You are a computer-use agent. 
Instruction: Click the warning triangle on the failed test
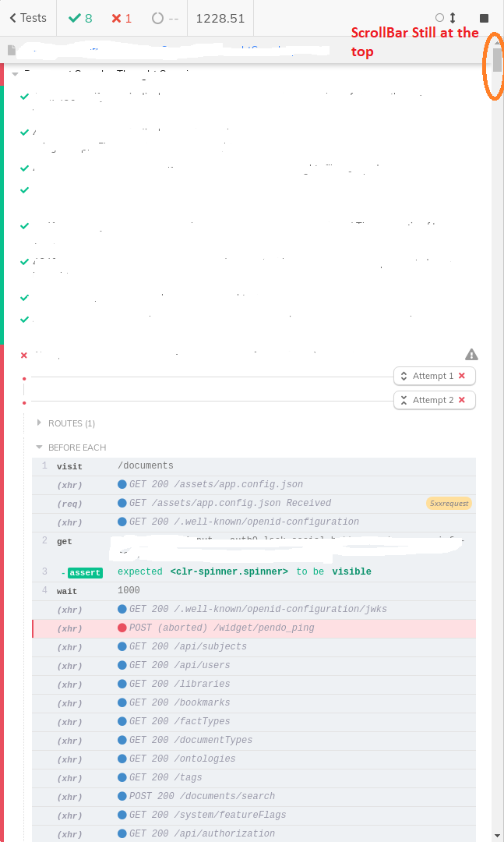(471, 355)
